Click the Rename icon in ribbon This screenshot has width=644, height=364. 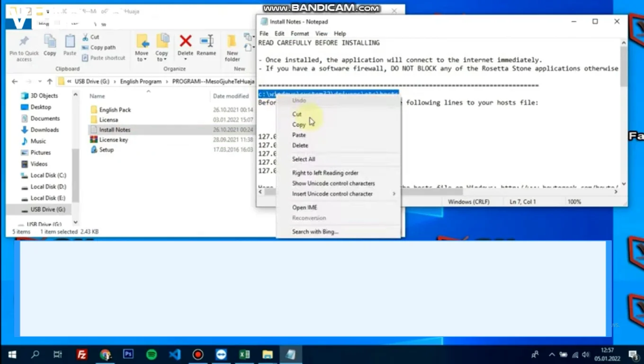(x=206, y=41)
